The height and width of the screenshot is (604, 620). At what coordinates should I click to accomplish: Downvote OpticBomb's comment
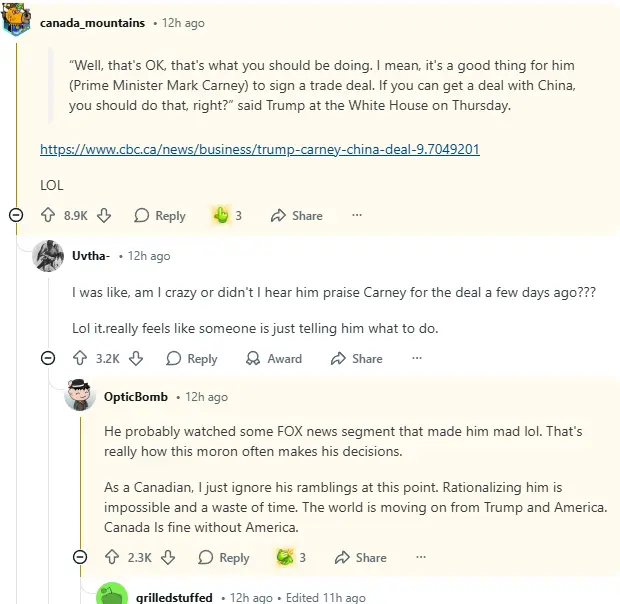pyautogui.click(x=169, y=557)
